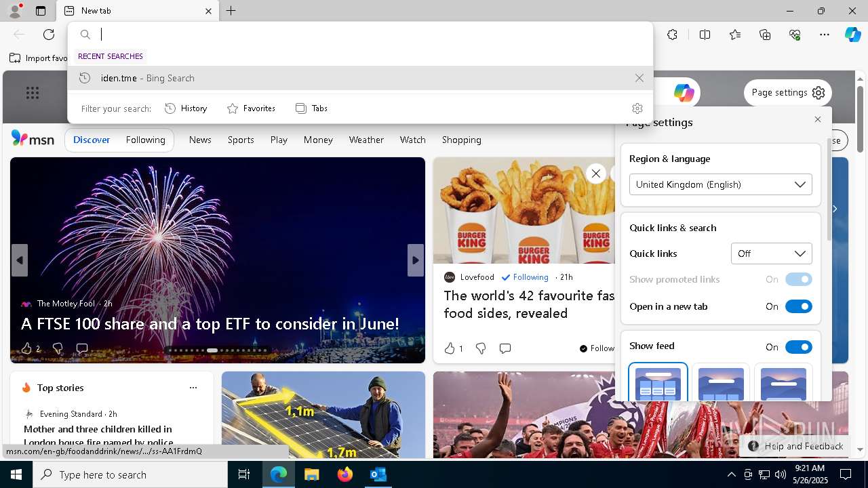This screenshot has width=868, height=488.
Task: Go to previous carousel slide
Action: click(x=19, y=260)
